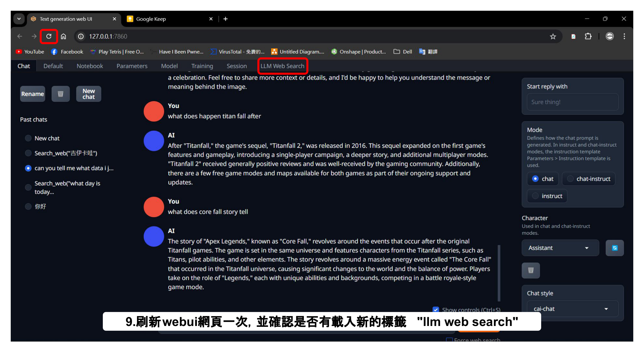This screenshot has height=362, width=644.
Task: Open a new browser tab with plus
Action: (x=225, y=19)
